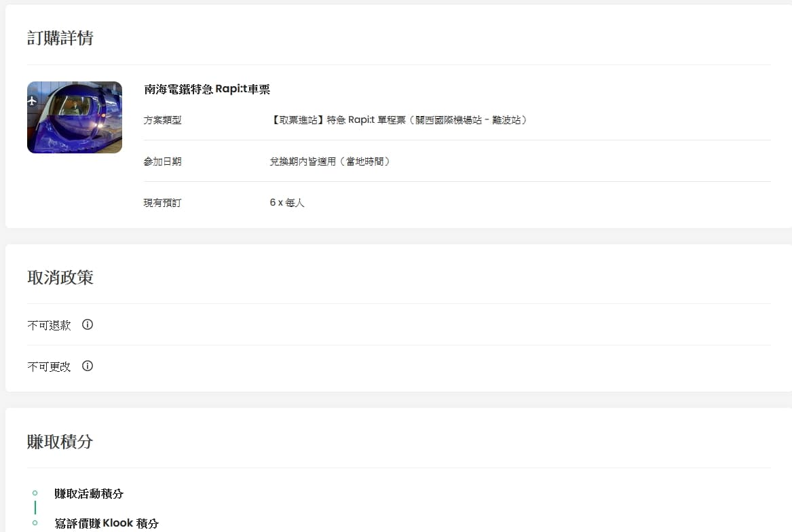Click the 取消政策 section heading

(x=61, y=277)
